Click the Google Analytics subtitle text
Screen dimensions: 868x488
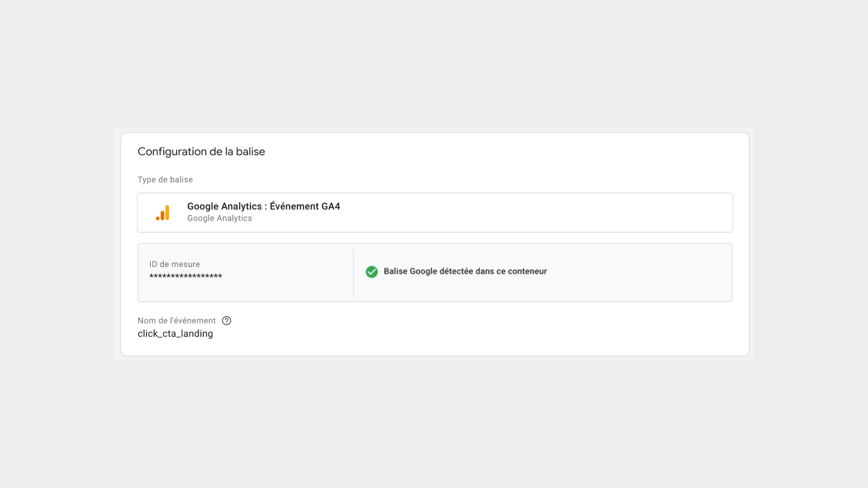[x=220, y=218]
